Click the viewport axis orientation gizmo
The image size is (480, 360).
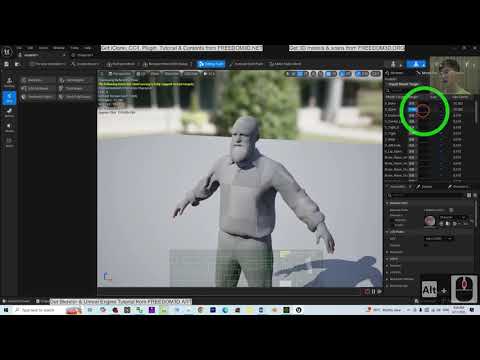point(107,276)
